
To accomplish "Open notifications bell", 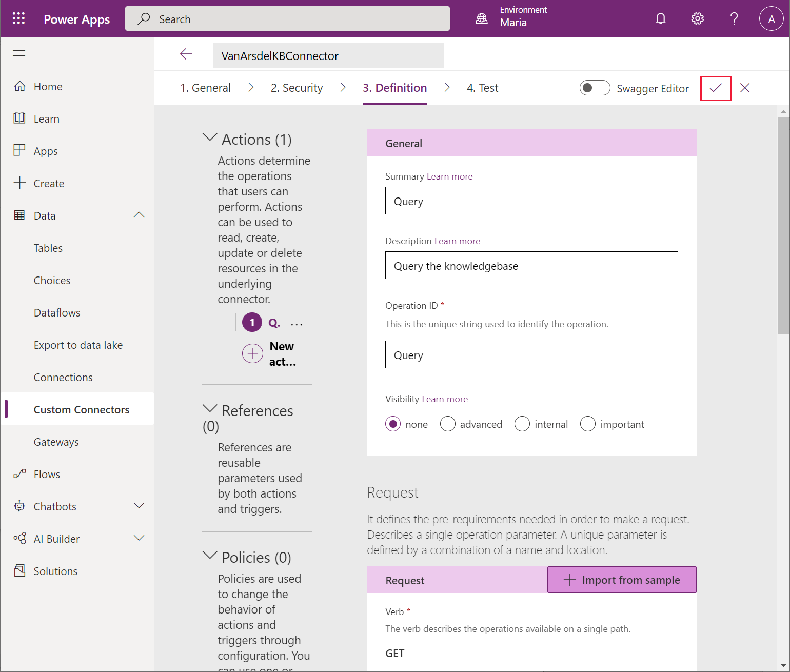I will (x=661, y=19).
